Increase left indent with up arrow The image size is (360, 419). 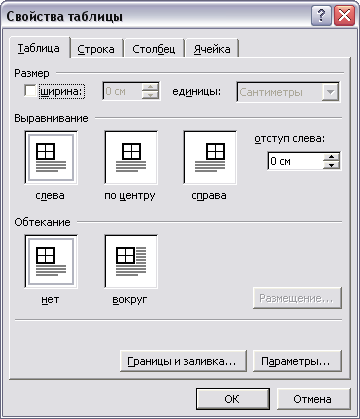[x=331, y=157]
